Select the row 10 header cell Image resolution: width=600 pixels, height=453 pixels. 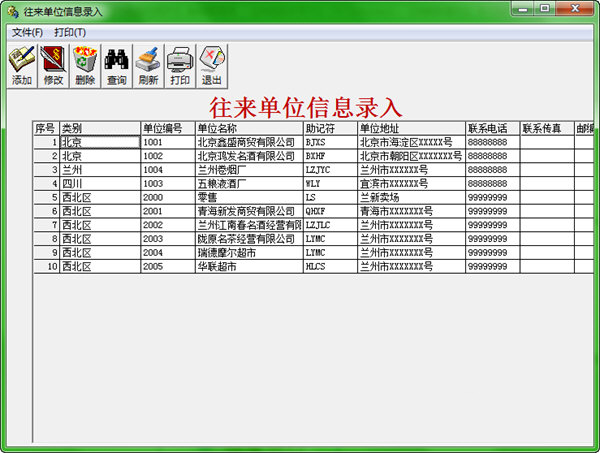pyautogui.click(x=46, y=266)
